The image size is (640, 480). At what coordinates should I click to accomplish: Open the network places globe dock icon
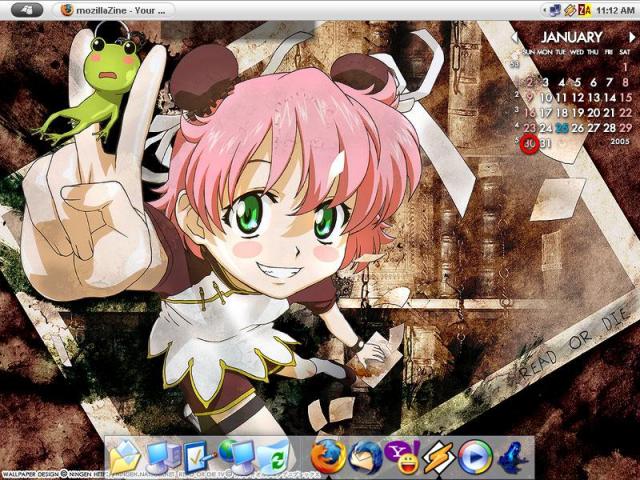(236, 456)
